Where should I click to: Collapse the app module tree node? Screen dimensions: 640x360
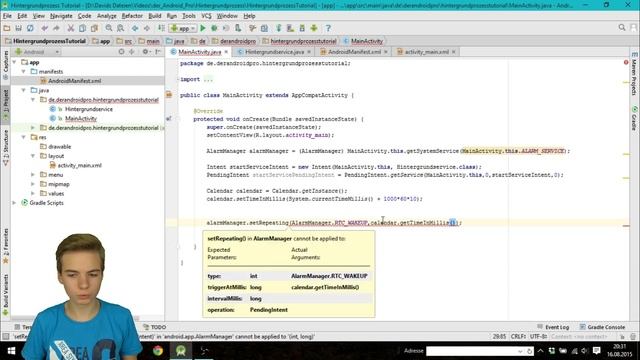pos(15,62)
